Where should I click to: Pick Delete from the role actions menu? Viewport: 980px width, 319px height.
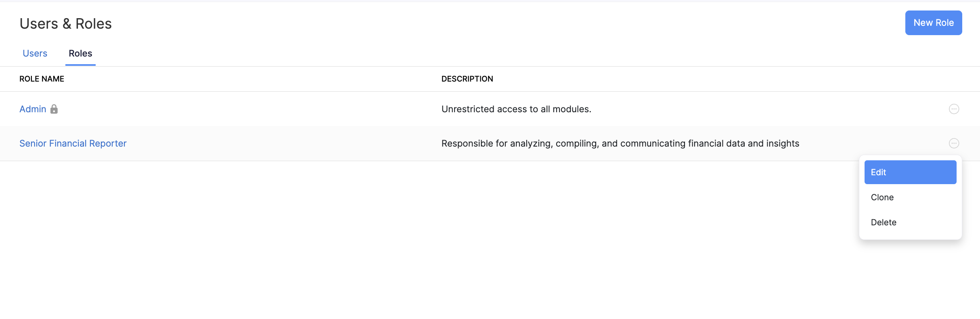[x=884, y=222]
